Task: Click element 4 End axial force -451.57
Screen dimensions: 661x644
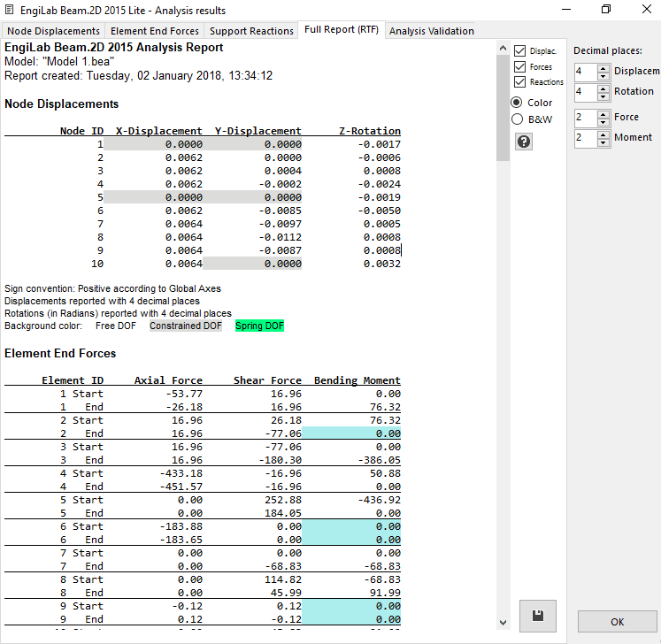Action: (181, 487)
